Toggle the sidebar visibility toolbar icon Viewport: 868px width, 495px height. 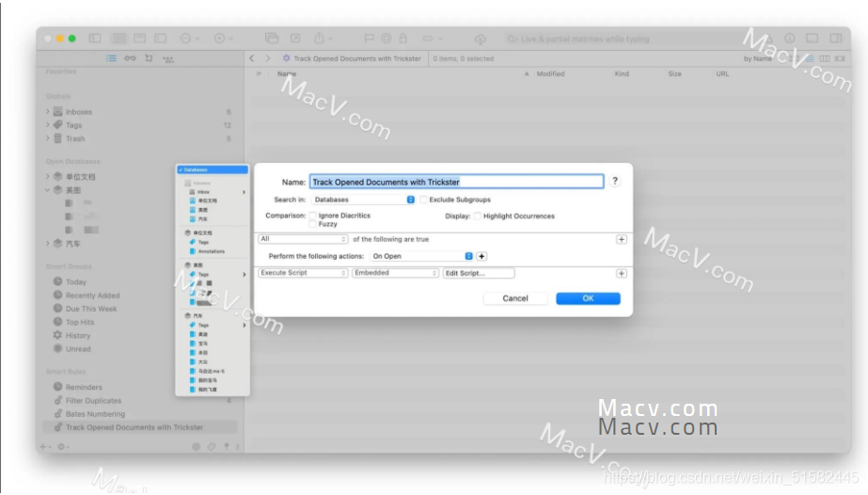point(95,39)
